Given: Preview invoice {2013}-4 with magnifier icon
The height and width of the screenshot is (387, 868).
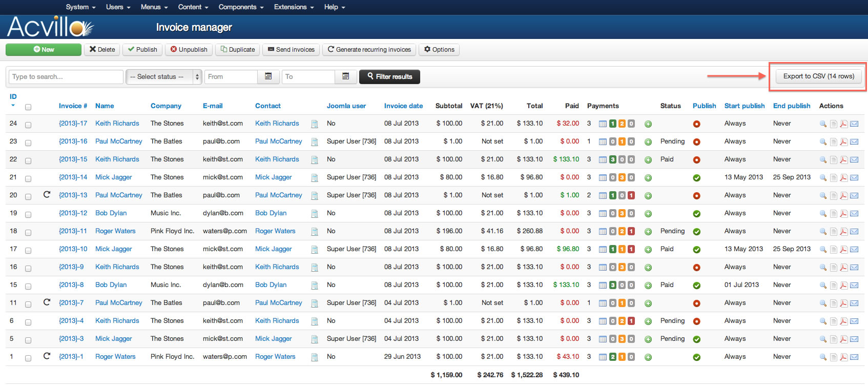Looking at the screenshot, I should pos(823,321).
